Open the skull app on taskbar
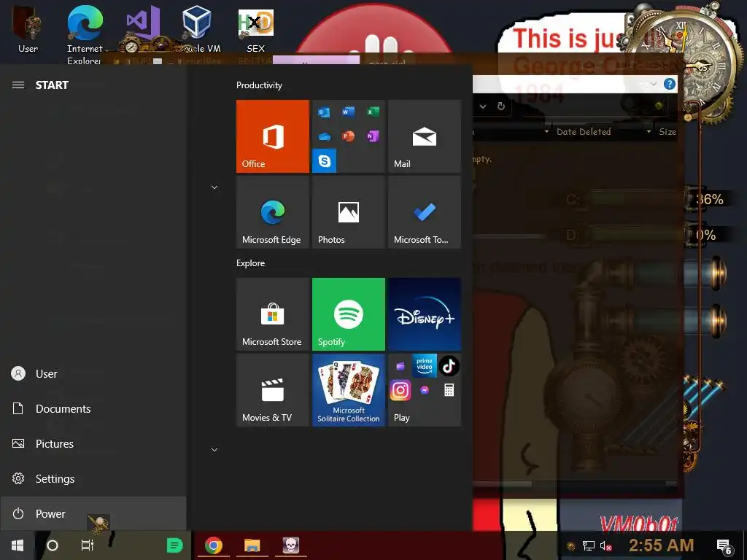Image resolution: width=747 pixels, height=560 pixels. (x=290, y=545)
